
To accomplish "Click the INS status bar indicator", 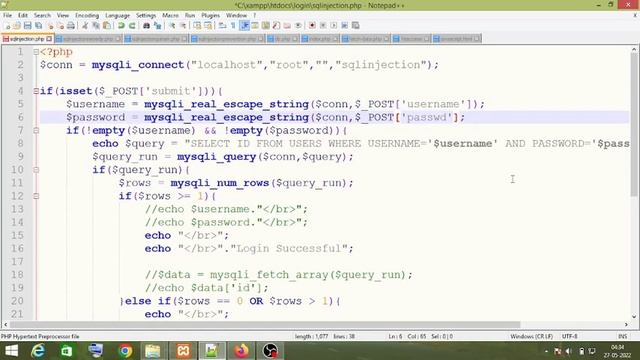I will [x=622, y=336].
